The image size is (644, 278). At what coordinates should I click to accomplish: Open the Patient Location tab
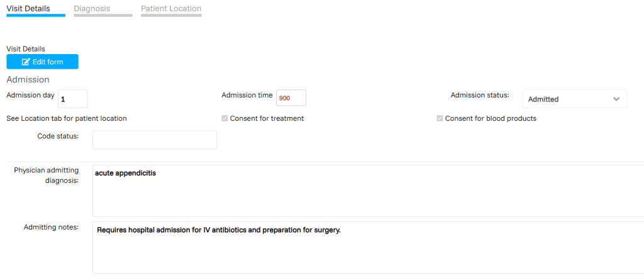(x=171, y=9)
